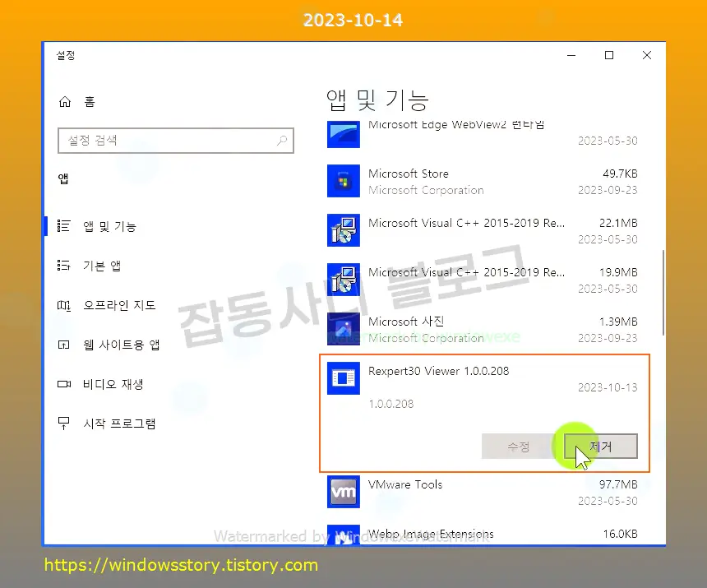
Task: Click the VMware Tools app icon
Action: pyautogui.click(x=344, y=492)
